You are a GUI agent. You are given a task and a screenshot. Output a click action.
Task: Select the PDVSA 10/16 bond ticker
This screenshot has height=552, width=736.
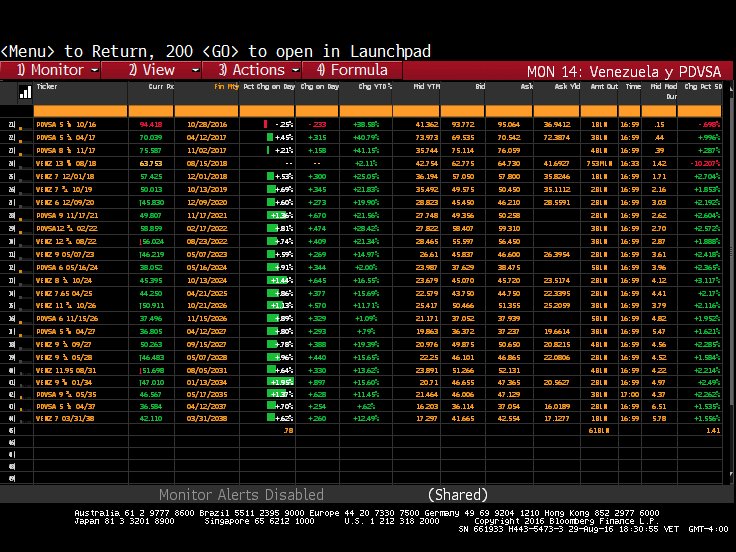pos(66,124)
